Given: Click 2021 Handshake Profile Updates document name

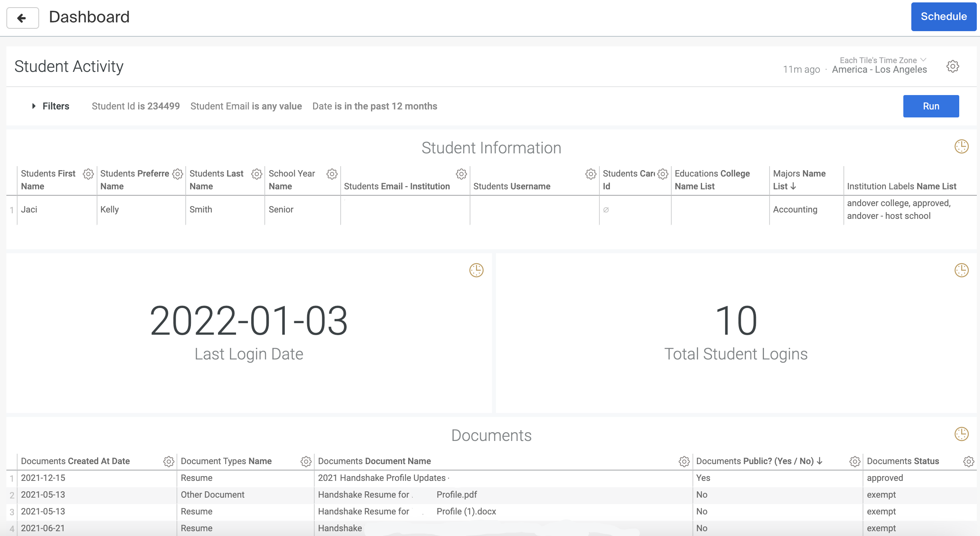Looking at the screenshot, I should (x=381, y=478).
